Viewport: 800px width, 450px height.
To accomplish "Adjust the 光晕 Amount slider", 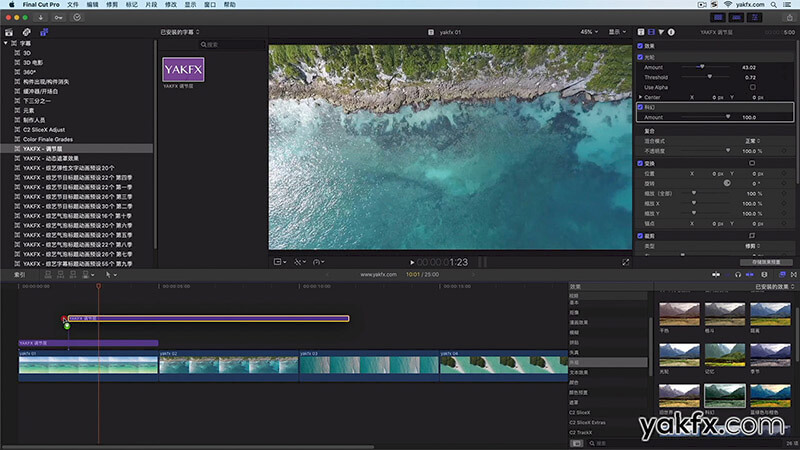I will (x=702, y=67).
